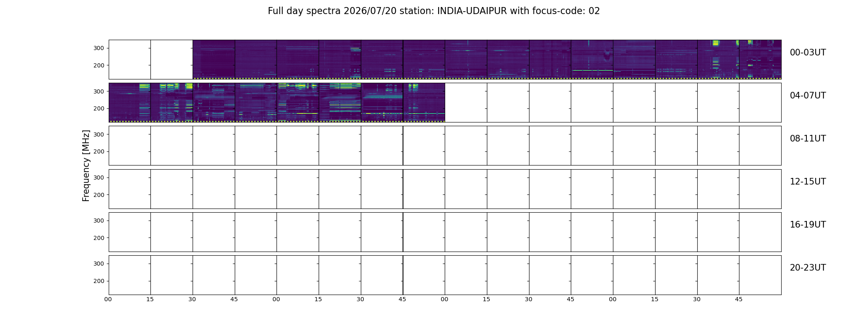The height and width of the screenshot is (331, 868).
Task: Click the last spectrogram tile in 00-03UT row
Action: 760,60
